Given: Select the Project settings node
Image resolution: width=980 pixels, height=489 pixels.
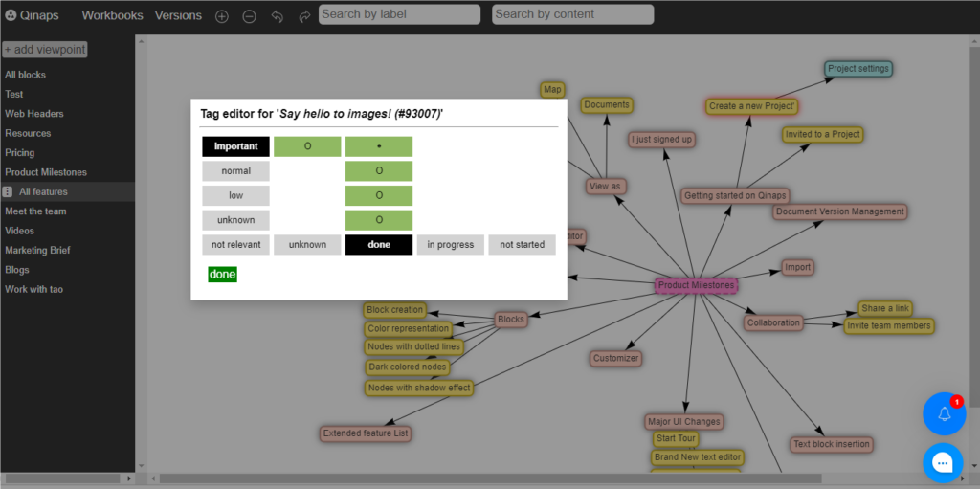Looking at the screenshot, I should [858, 69].
